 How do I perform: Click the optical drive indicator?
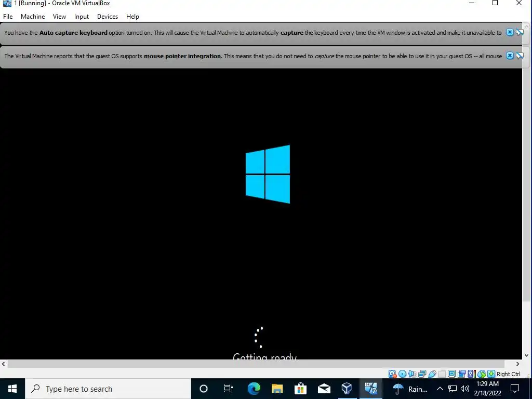[403, 374]
